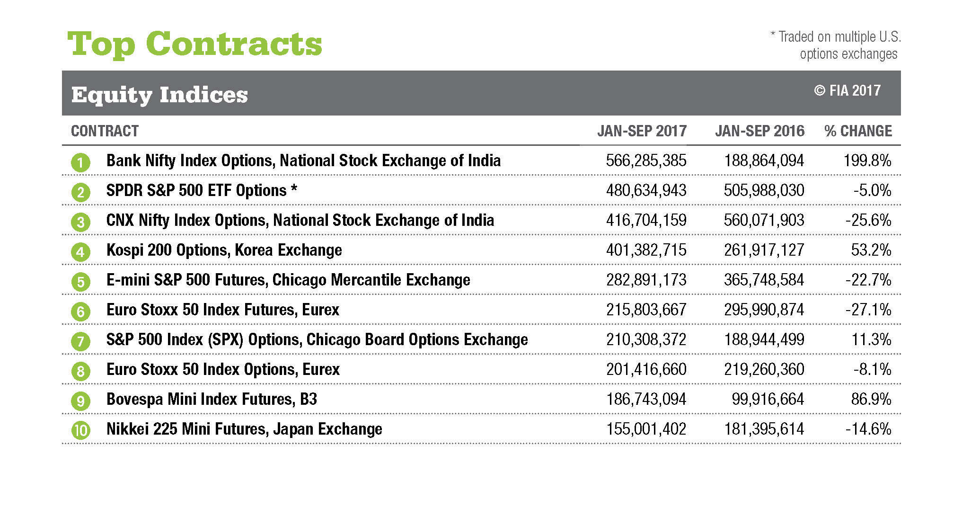980x508 pixels.
Task: Click the CONTRACT column header
Action: pyautogui.click(x=105, y=131)
